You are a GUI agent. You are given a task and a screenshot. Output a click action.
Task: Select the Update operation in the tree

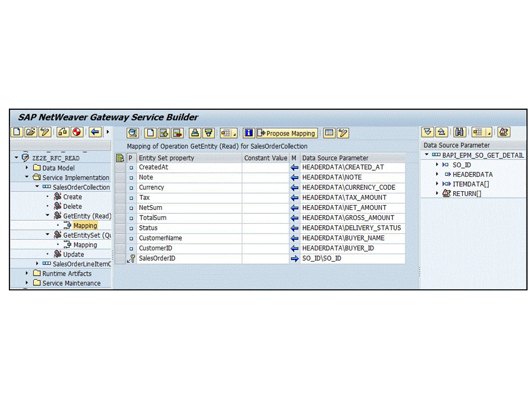pyautogui.click(x=73, y=254)
